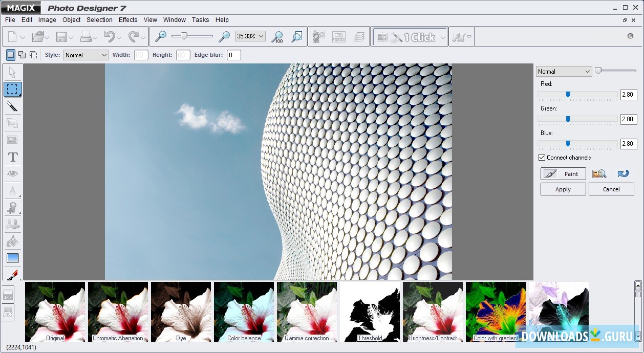Viewport: 644px width, 353px height.
Task: Open the blend mode dropdown in right panel
Action: pyautogui.click(x=564, y=72)
